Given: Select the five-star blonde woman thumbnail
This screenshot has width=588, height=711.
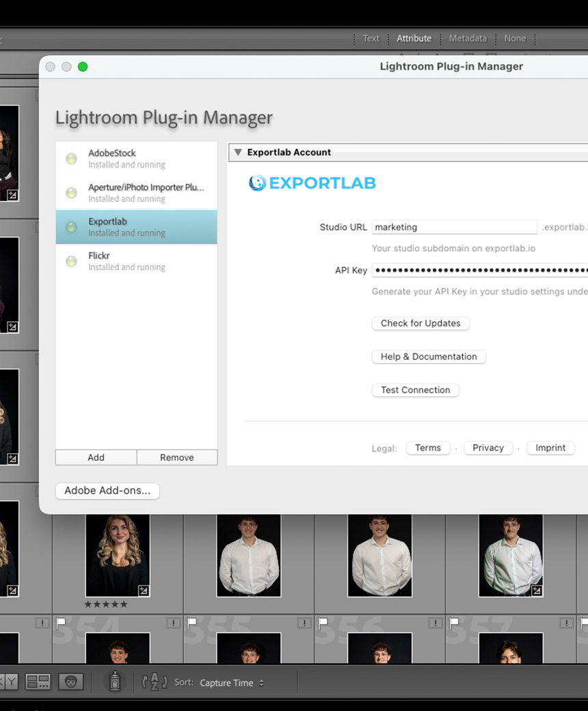Looking at the screenshot, I should pos(118,555).
